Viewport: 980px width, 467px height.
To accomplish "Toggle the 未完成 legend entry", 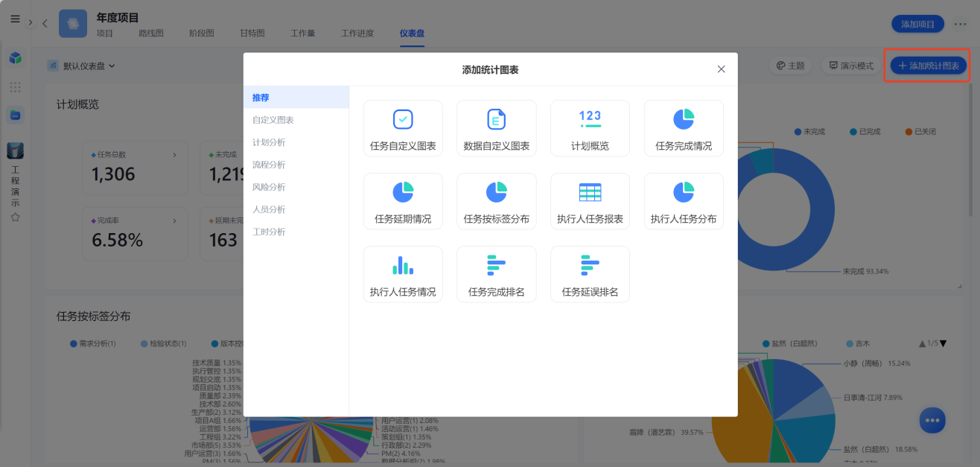I will (809, 132).
